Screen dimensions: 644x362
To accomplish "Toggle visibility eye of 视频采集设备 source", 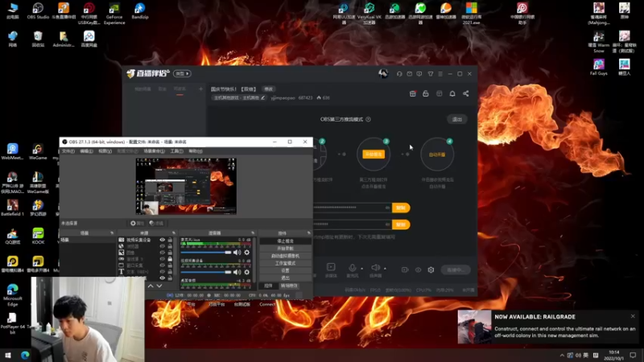I will (x=163, y=240).
